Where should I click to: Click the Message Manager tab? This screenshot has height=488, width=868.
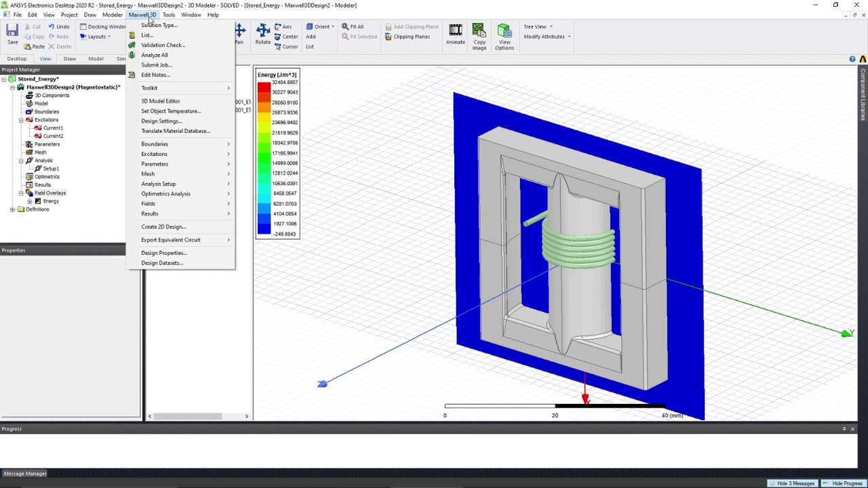click(x=25, y=474)
